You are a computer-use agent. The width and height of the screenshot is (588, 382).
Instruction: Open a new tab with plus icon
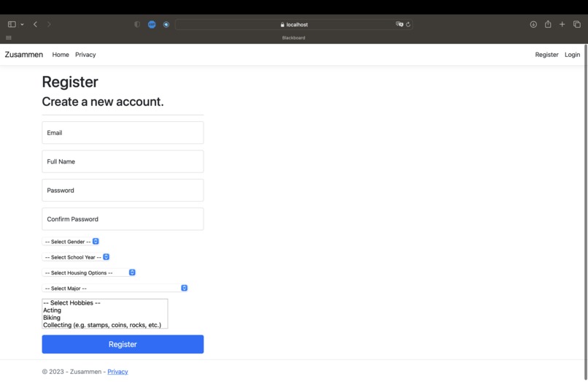pos(562,24)
